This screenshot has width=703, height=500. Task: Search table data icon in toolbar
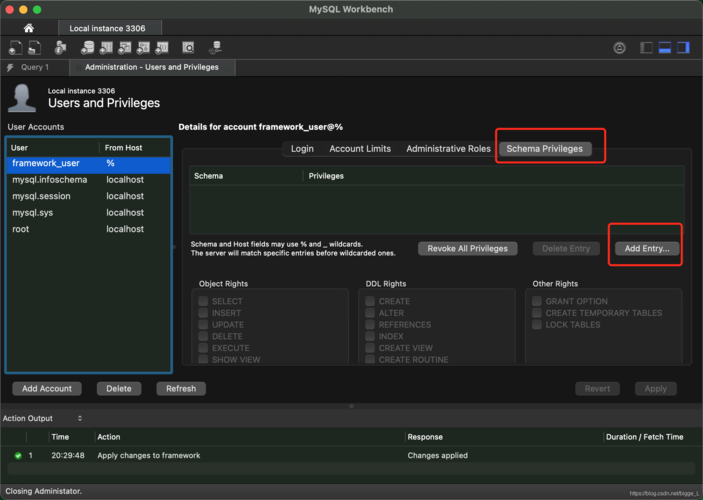188,48
